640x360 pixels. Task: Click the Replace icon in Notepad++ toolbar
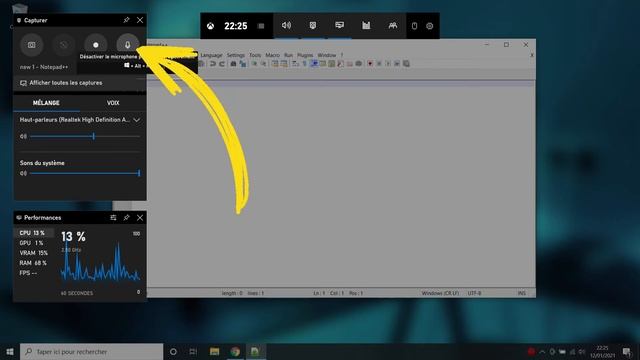click(x=243, y=64)
